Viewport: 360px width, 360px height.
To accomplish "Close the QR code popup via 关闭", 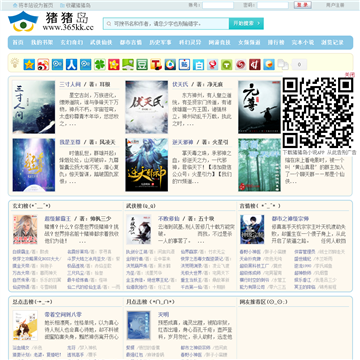I will [x=350, y=75].
